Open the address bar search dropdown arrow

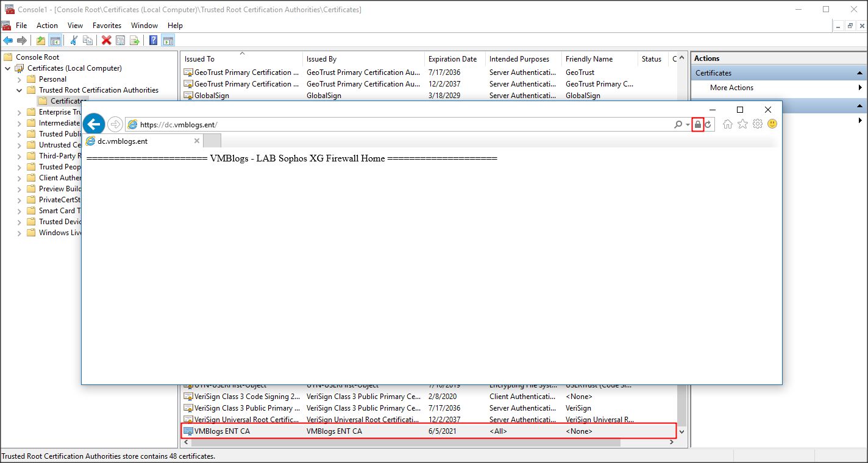(688, 124)
